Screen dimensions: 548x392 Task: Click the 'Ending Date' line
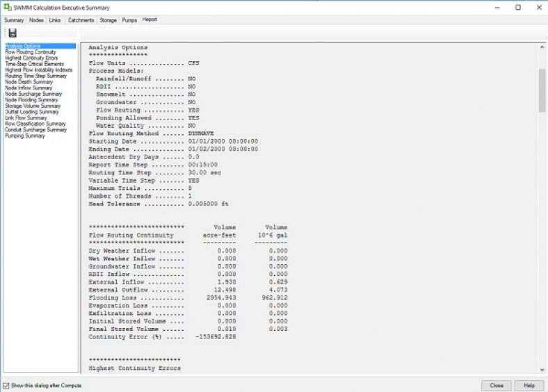(173, 149)
